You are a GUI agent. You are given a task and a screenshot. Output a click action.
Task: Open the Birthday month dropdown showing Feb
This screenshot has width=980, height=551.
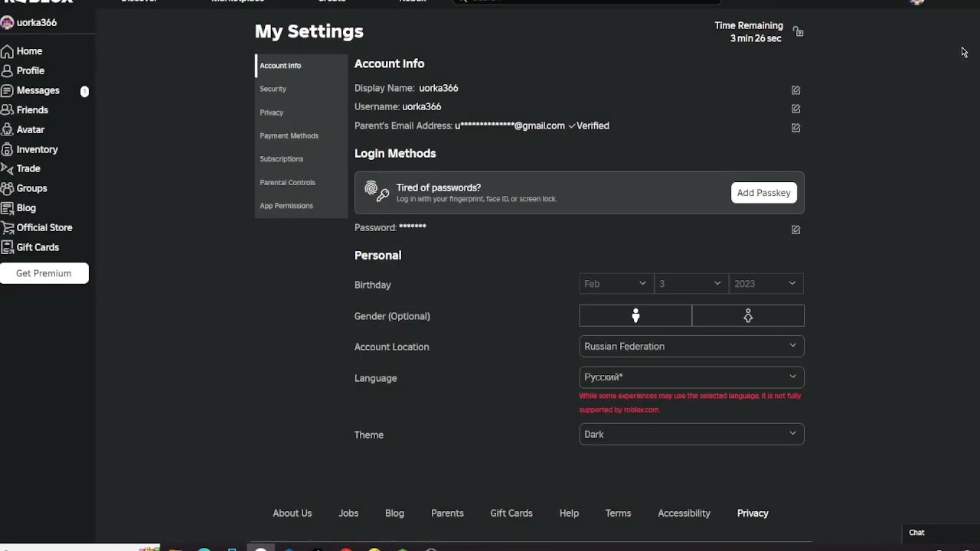617,284
